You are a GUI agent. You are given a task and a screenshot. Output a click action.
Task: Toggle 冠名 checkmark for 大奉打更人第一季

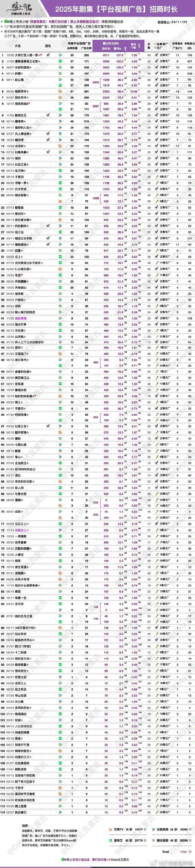48,55
